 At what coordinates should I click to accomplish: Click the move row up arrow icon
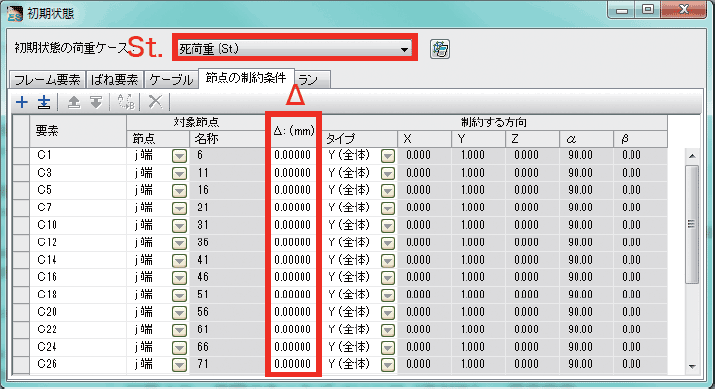73,102
